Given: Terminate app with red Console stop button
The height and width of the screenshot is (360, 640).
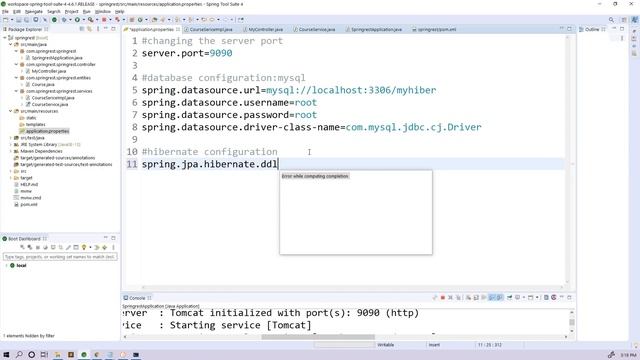Looking at the screenshot, I should tap(442, 298).
